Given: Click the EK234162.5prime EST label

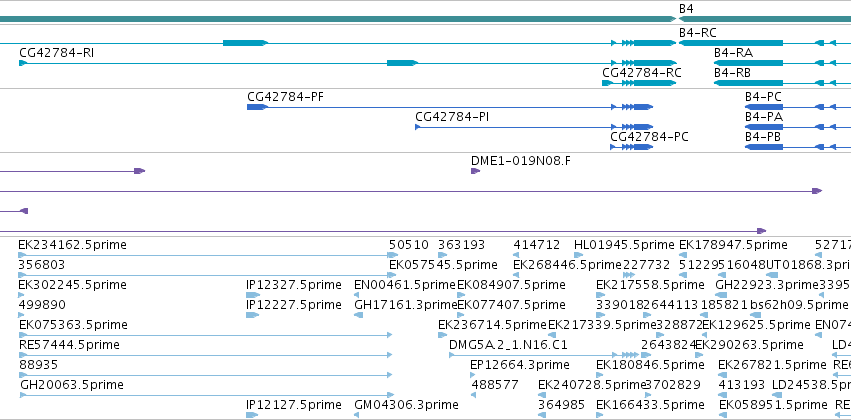Looking at the screenshot, I should pos(72,245).
